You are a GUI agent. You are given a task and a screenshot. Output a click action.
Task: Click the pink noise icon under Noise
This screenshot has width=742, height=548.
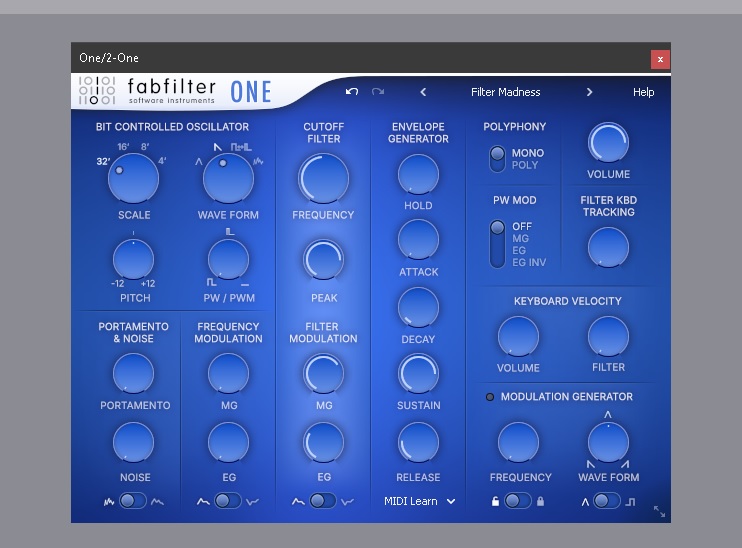pos(157,502)
